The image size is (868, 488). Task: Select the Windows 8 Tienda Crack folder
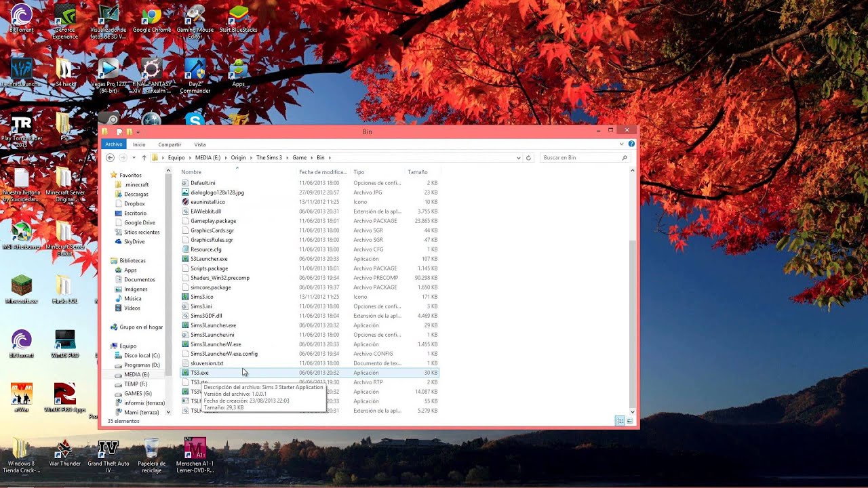(22, 455)
